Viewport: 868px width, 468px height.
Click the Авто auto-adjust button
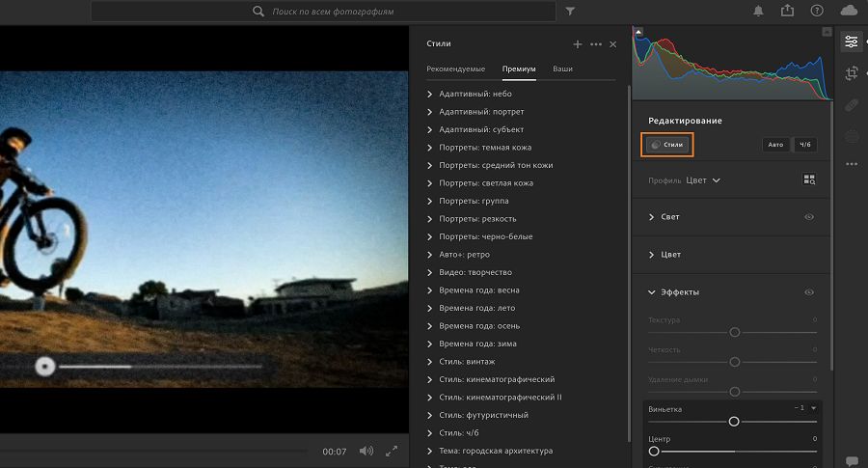click(x=775, y=145)
